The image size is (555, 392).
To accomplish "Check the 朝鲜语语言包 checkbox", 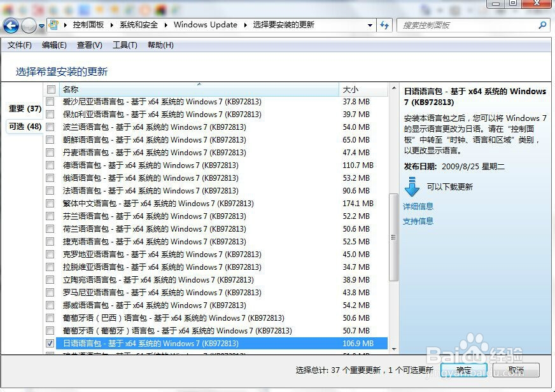I will (x=50, y=140).
